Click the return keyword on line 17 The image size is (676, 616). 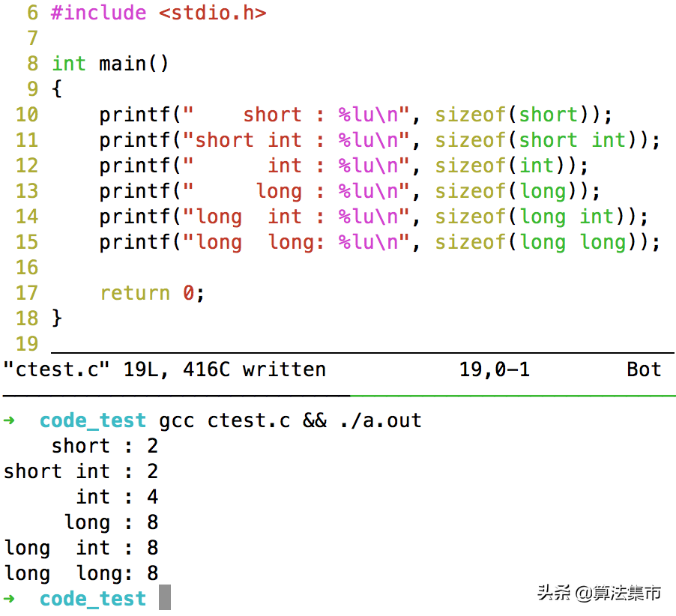[135, 293]
